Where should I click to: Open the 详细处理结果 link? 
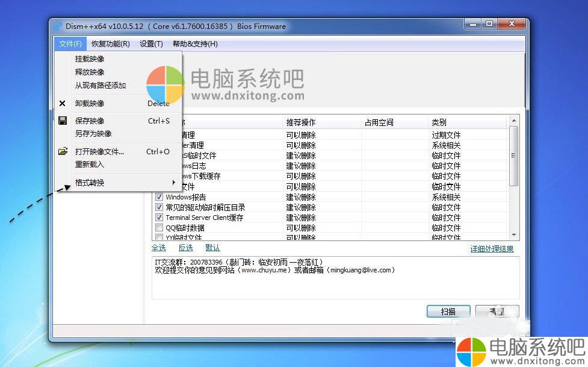(x=492, y=249)
